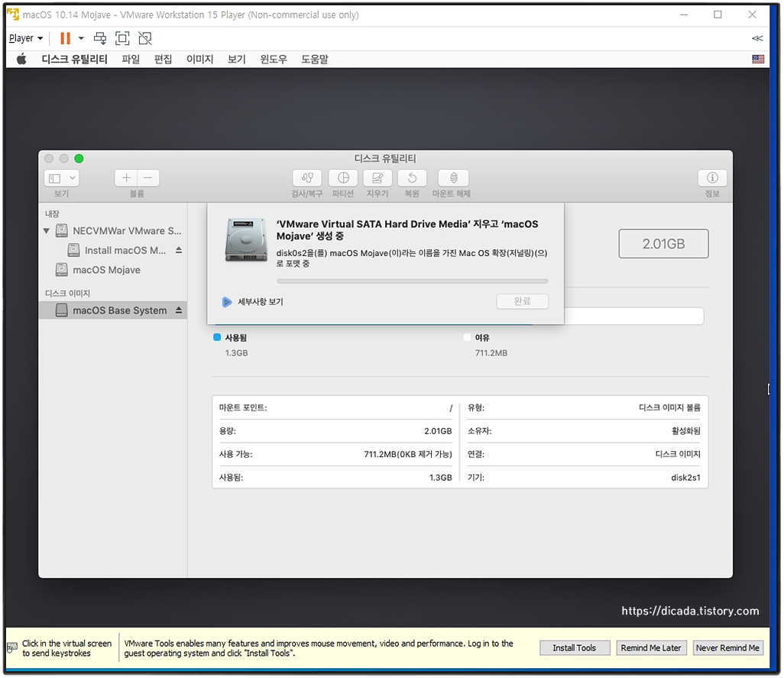
Task: Eject the Install macOS M... volume
Action: (179, 250)
